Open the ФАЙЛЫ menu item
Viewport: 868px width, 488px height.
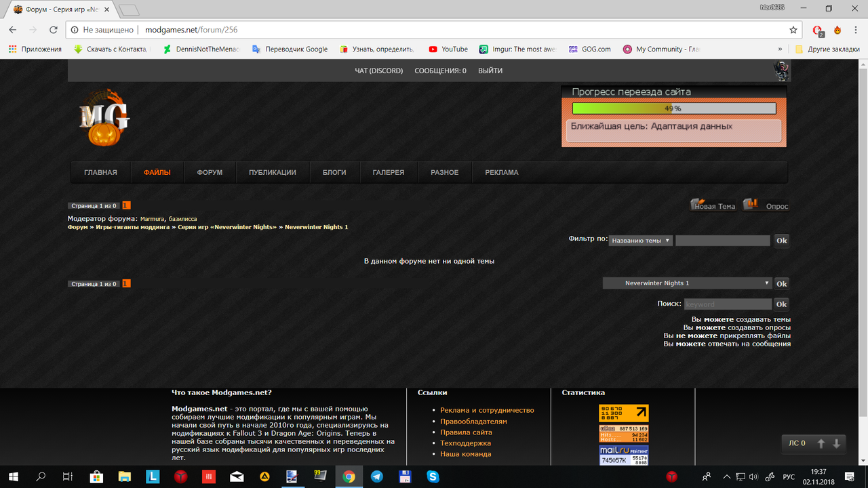(x=157, y=172)
